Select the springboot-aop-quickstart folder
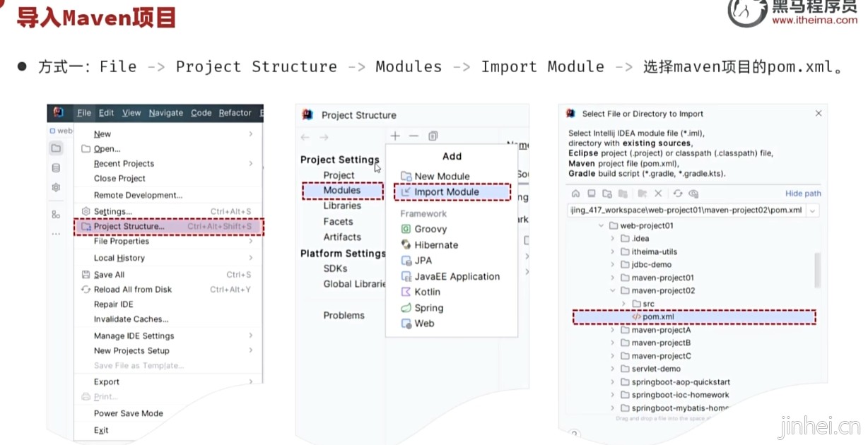This screenshot has width=868, height=445. pyautogui.click(x=681, y=382)
